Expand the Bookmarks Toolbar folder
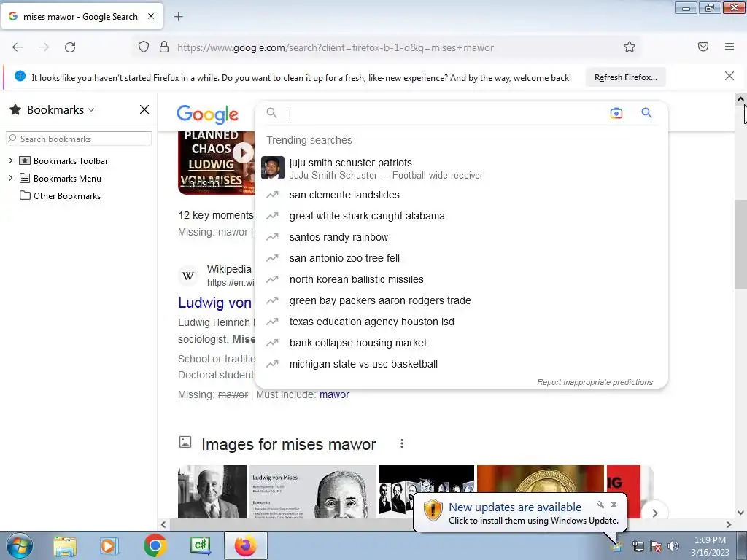747x560 pixels. point(10,161)
